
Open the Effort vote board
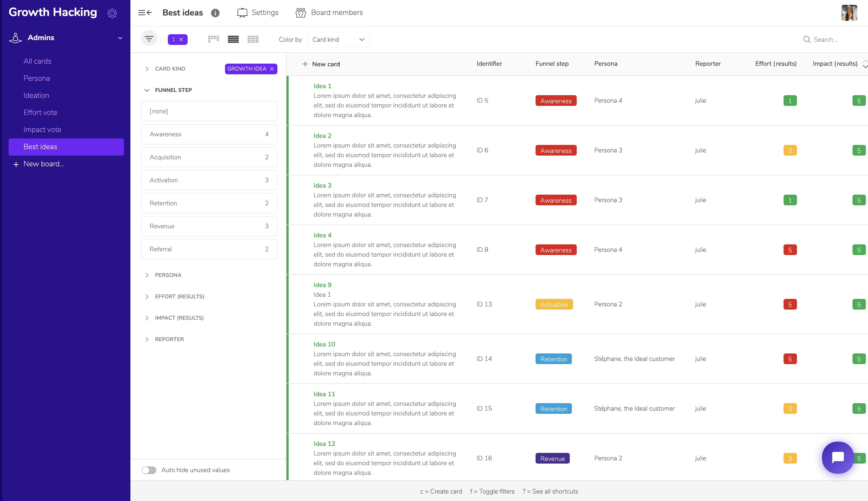pyautogui.click(x=40, y=113)
